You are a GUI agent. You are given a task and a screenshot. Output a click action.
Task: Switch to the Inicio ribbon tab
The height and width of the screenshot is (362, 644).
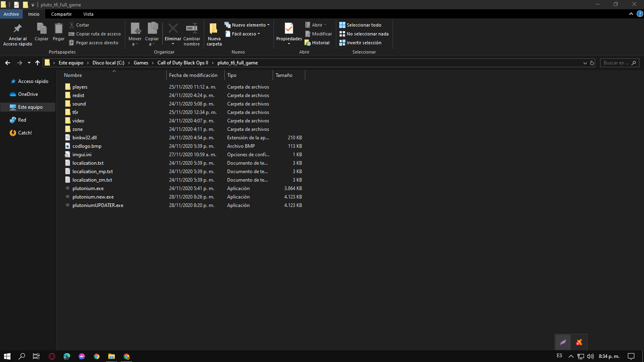pyautogui.click(x=34, y=14)
